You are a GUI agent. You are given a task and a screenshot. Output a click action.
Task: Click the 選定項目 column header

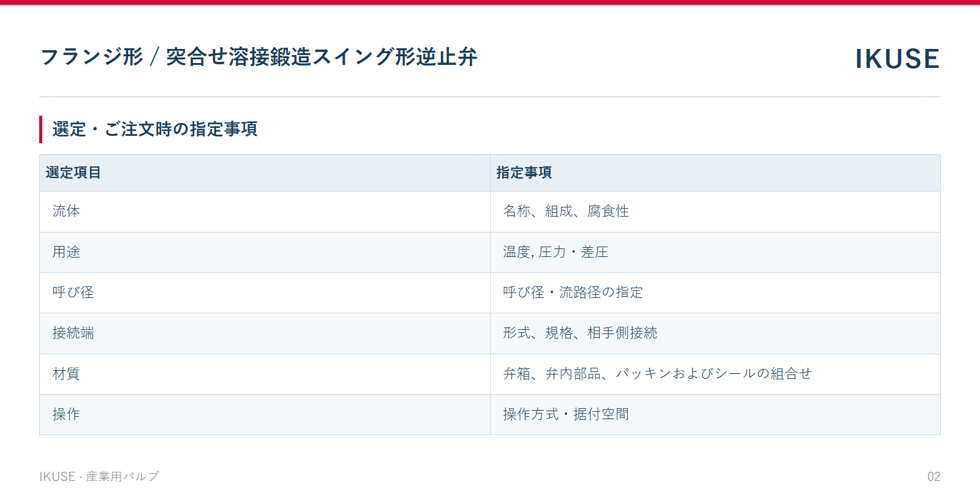(265, 173)
